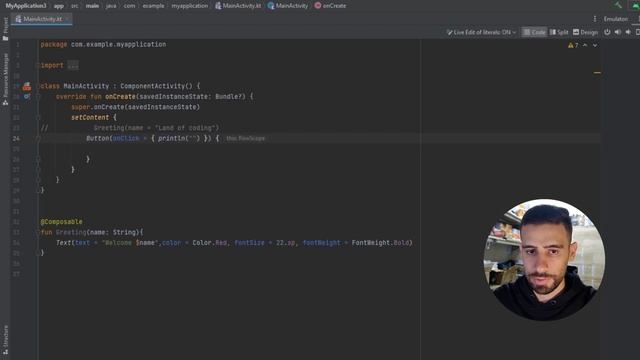Collapse the class MainActivity code fold

38,86
